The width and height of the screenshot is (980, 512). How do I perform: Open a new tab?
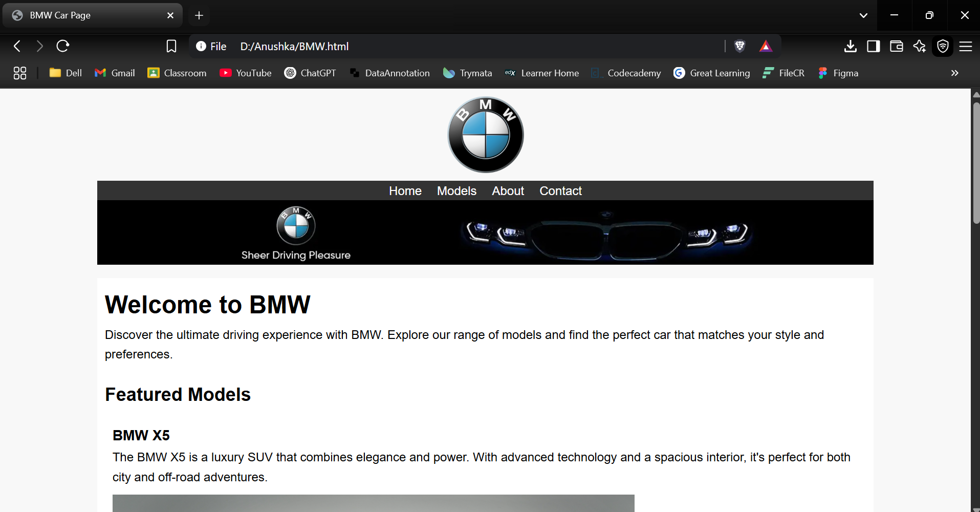pyautogui.click(x=199, y=15)
